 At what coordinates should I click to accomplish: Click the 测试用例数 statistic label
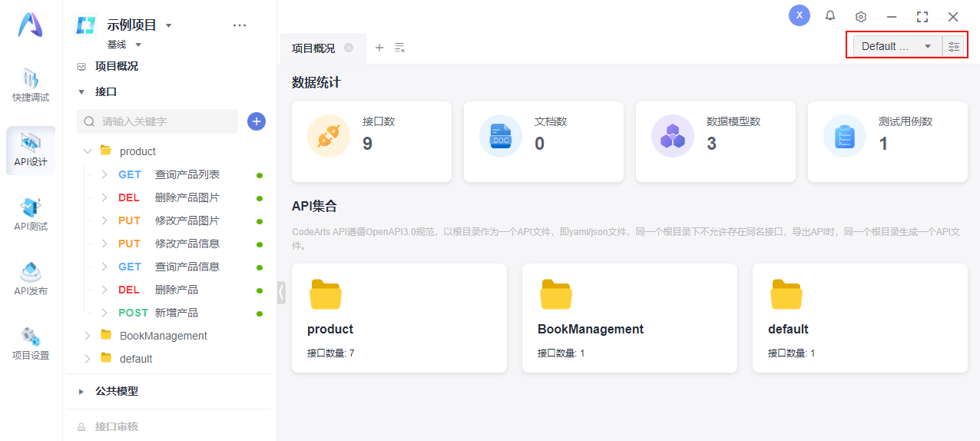(x=906, y=121)
